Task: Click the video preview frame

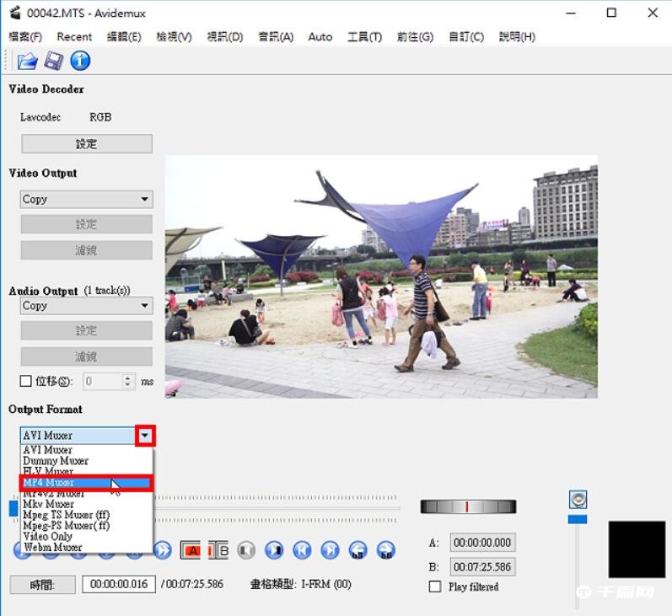Action: click(381, 276)
